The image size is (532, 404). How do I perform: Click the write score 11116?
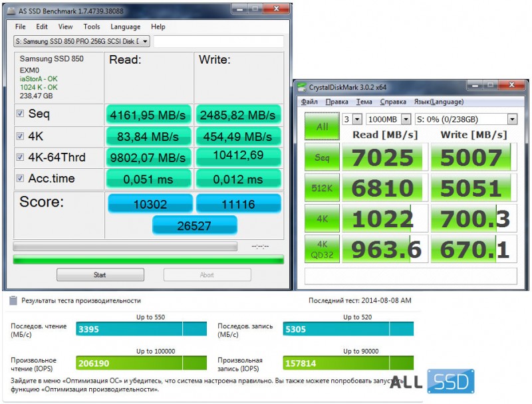click(239, 204)
